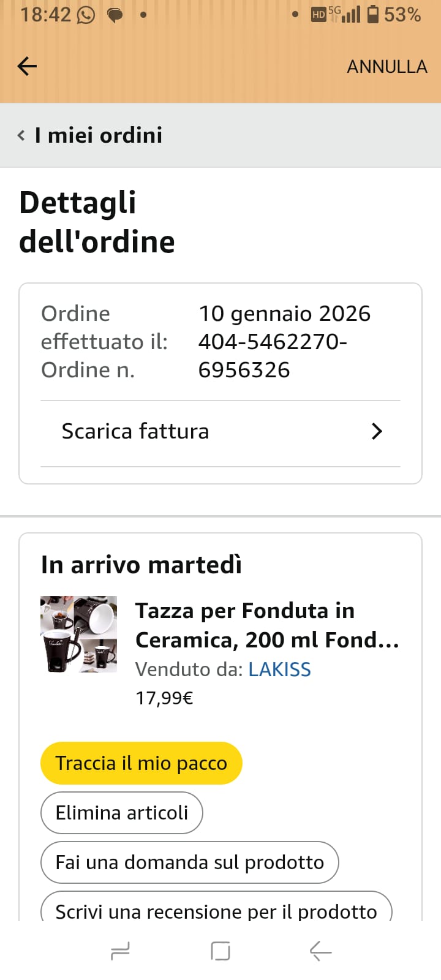Open the fondue mug product thumbnail
Screen dimensions: 441x980
[x=78, y=635]
